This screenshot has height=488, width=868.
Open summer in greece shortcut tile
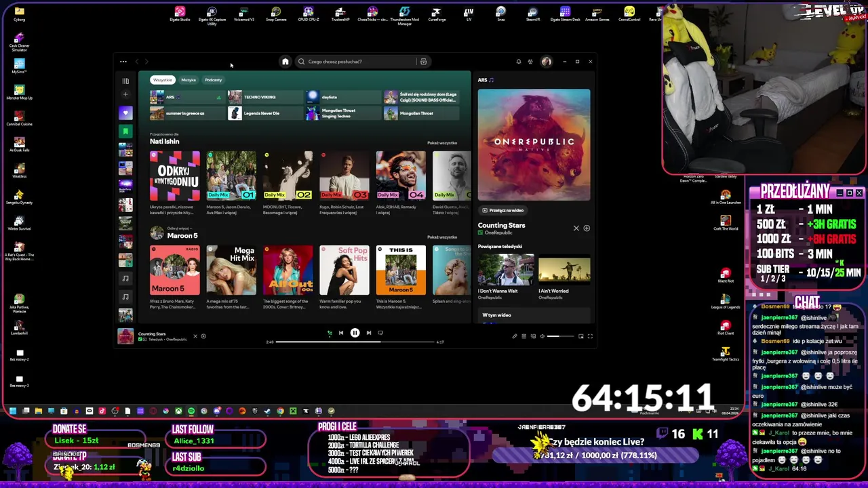pos(187,113)
